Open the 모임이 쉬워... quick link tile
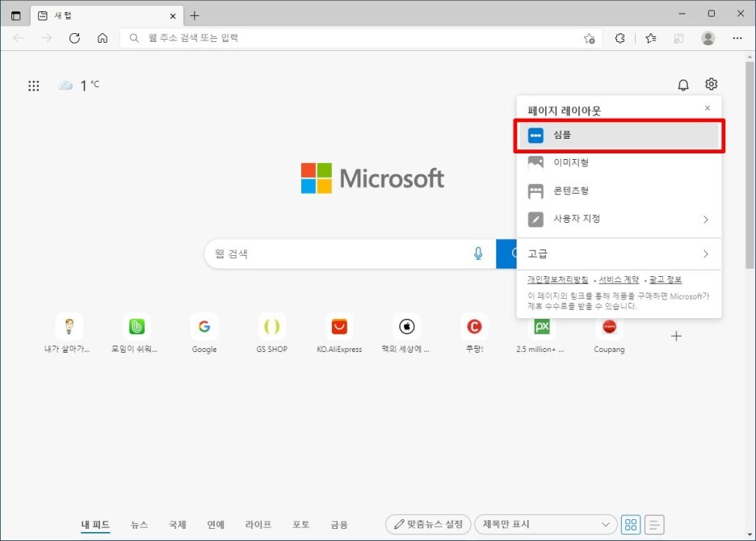The width and height of the screenshot is (756, 541). click(136, 334)
